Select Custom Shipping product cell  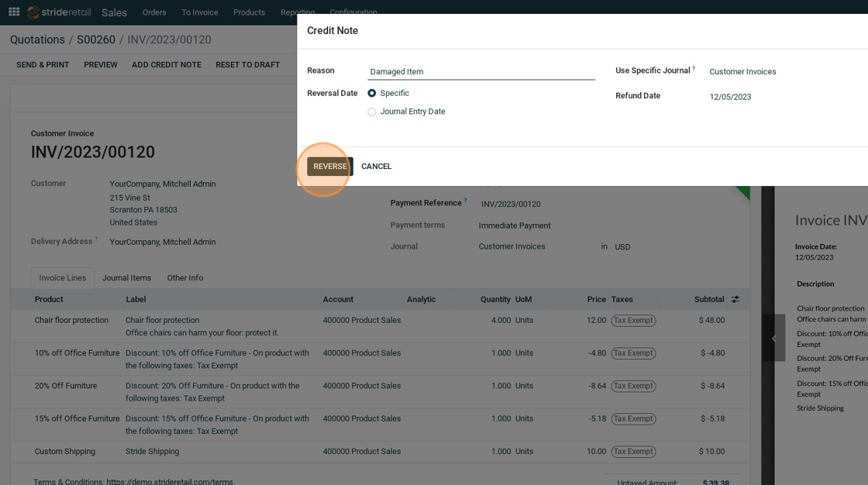pyautogui.click(x=65, y=451)
